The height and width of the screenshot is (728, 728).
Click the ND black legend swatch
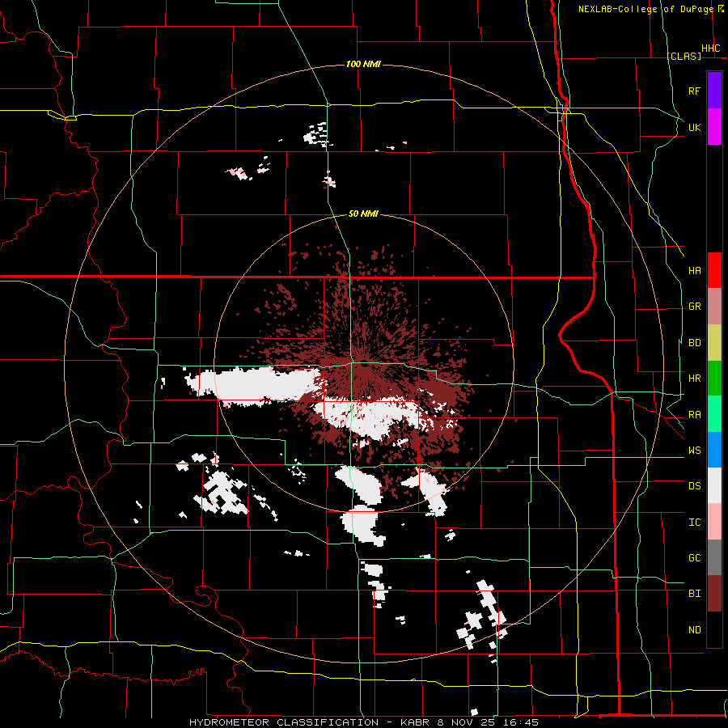coord(714,629)
